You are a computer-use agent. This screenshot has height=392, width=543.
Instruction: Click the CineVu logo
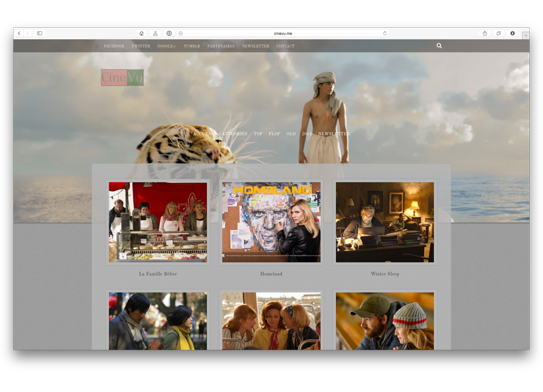122,78
